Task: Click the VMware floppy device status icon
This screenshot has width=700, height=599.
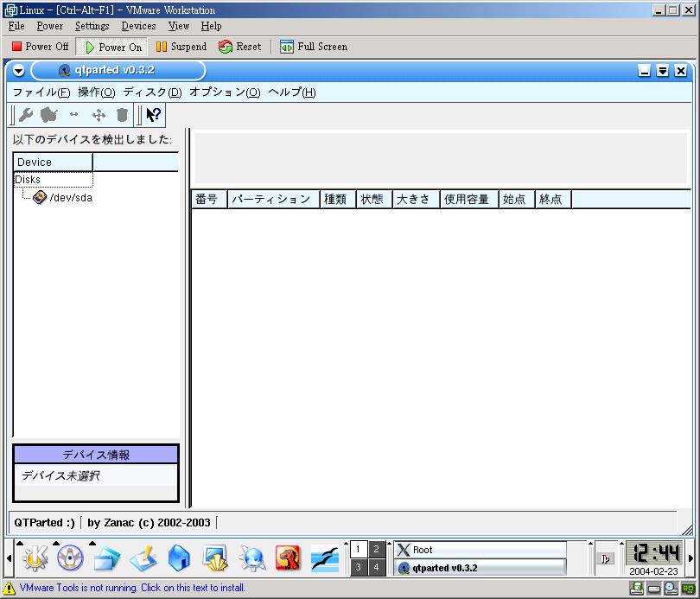Action: click(x=637, y=589)
